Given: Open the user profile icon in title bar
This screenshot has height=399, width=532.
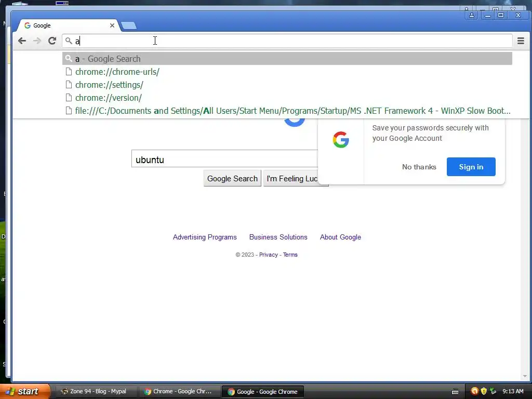Looking at the screenshot, I should pos(472,15).
